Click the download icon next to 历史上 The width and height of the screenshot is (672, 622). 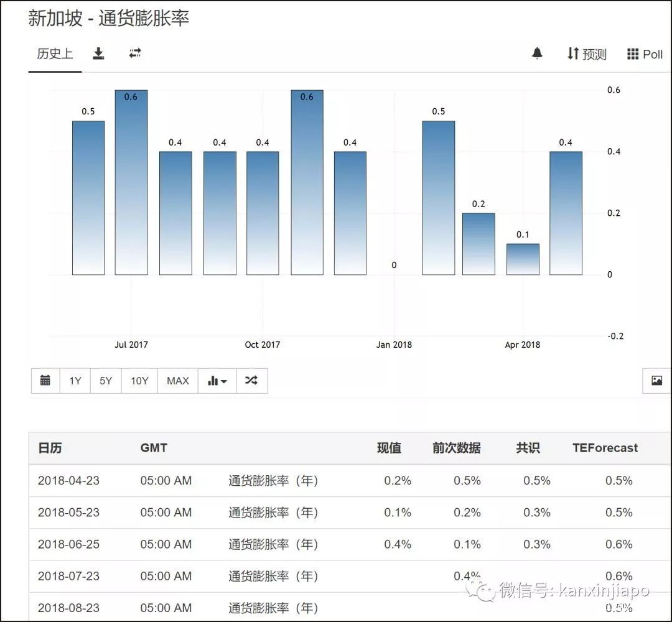click(98, 54)
